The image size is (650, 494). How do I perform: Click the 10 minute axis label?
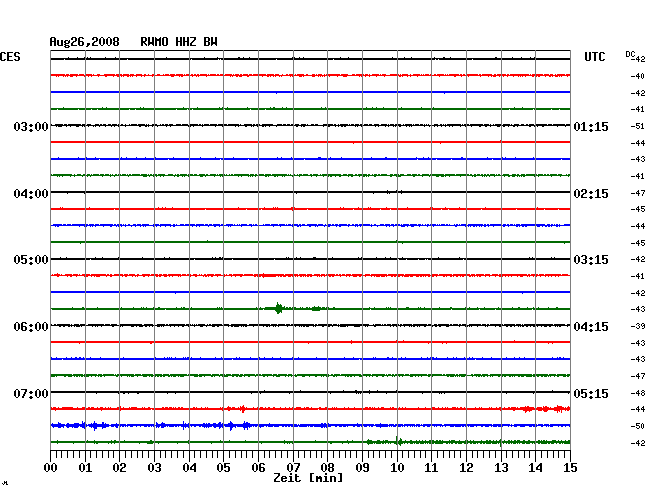click(397, 468)
